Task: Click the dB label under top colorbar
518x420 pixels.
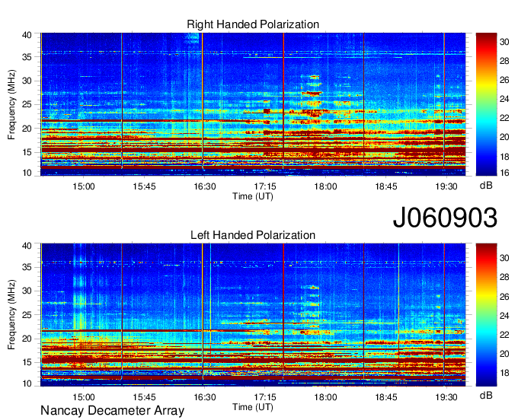Action: pos(486,186)
